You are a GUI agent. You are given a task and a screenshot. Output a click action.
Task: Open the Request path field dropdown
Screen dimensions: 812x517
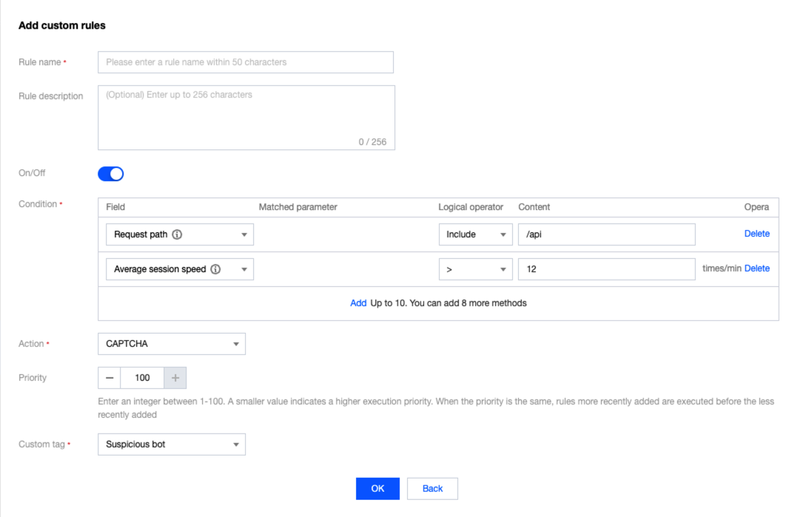(244, 234)
